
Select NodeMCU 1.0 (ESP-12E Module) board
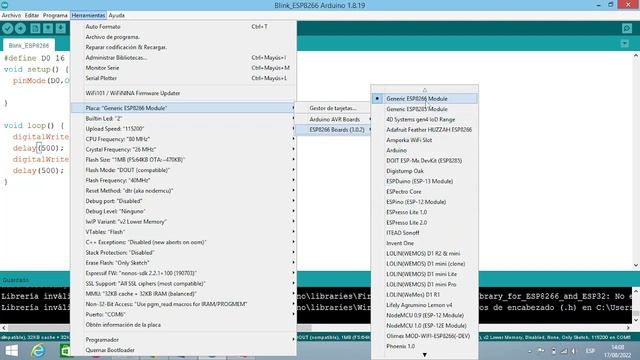[424, 325]
